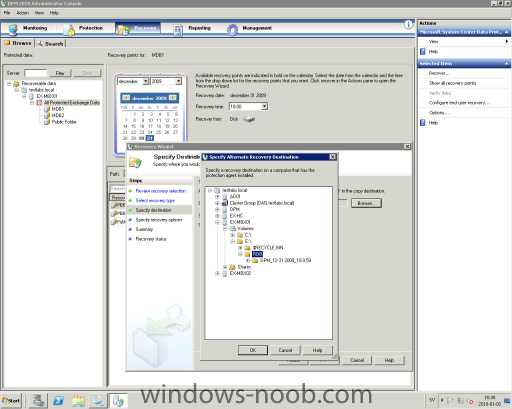The width and height of the screenshot is (512, 409).
Task: Click Select recovery type step link
Action: click(x=155, y=200)
